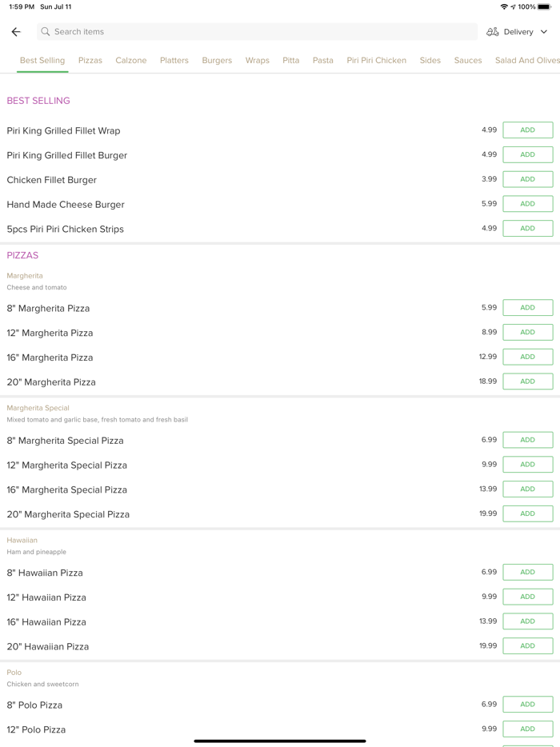Tap the battery status icon
This screenshot has width=560, height=747.
pos(544,6)
